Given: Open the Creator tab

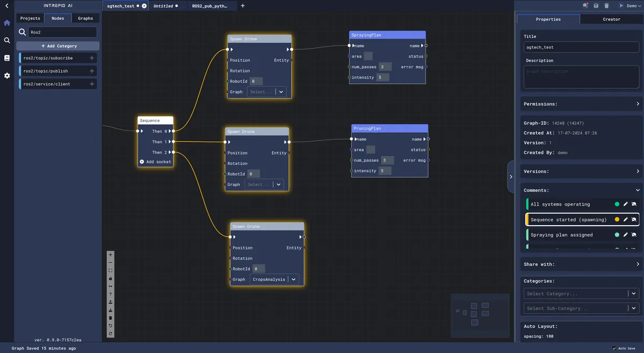Looking at the screenshot, I should pos(611,19).
